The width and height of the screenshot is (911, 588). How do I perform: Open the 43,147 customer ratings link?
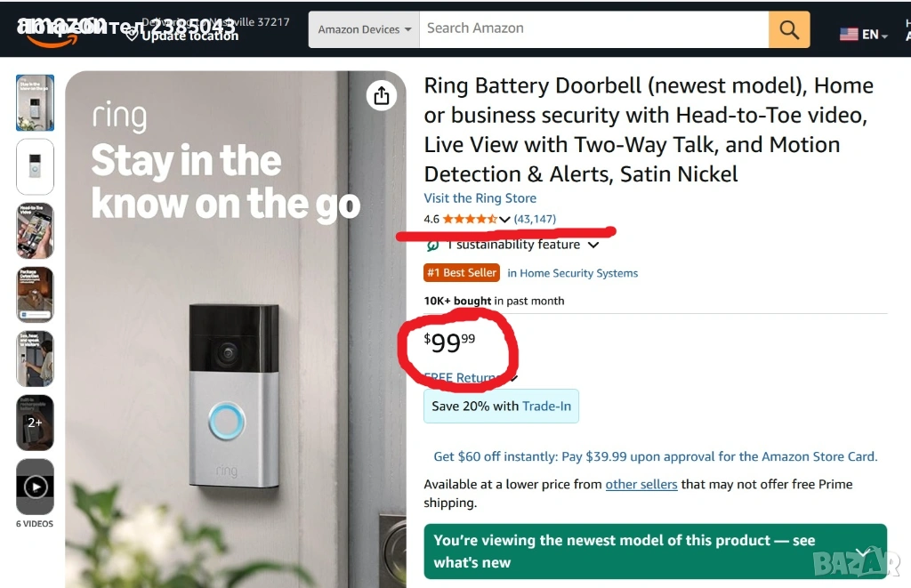click(535, 219)
